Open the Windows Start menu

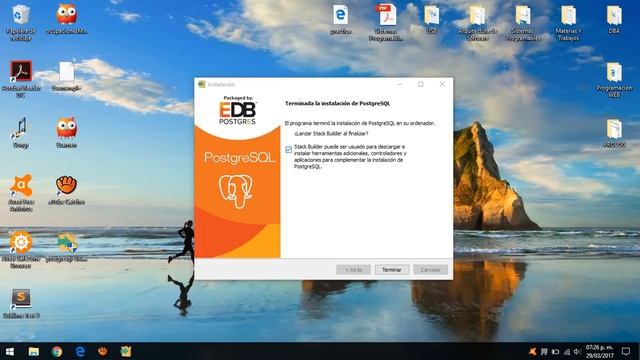10,351
